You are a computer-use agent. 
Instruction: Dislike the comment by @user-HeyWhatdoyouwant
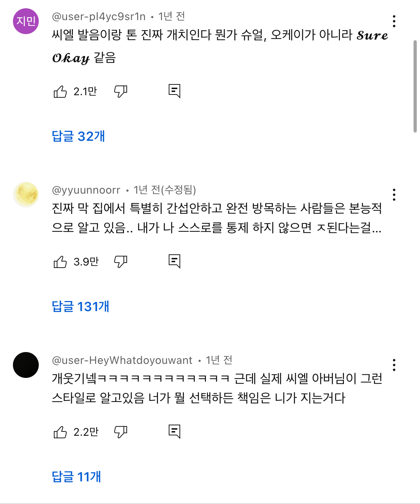pos(121,432)
